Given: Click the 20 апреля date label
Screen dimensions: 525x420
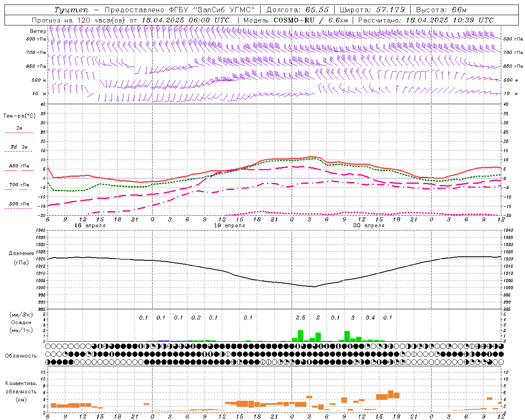Looking at the screenshot, I should (369, 226).
